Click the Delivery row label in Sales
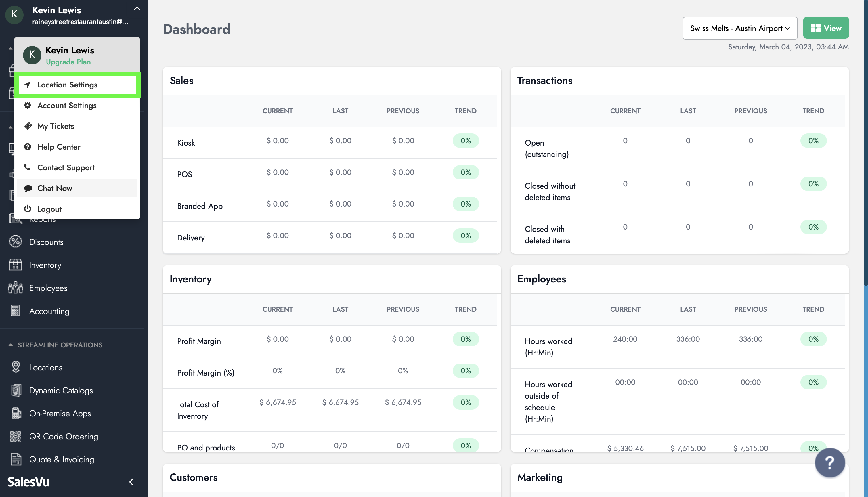 point(191,238)
